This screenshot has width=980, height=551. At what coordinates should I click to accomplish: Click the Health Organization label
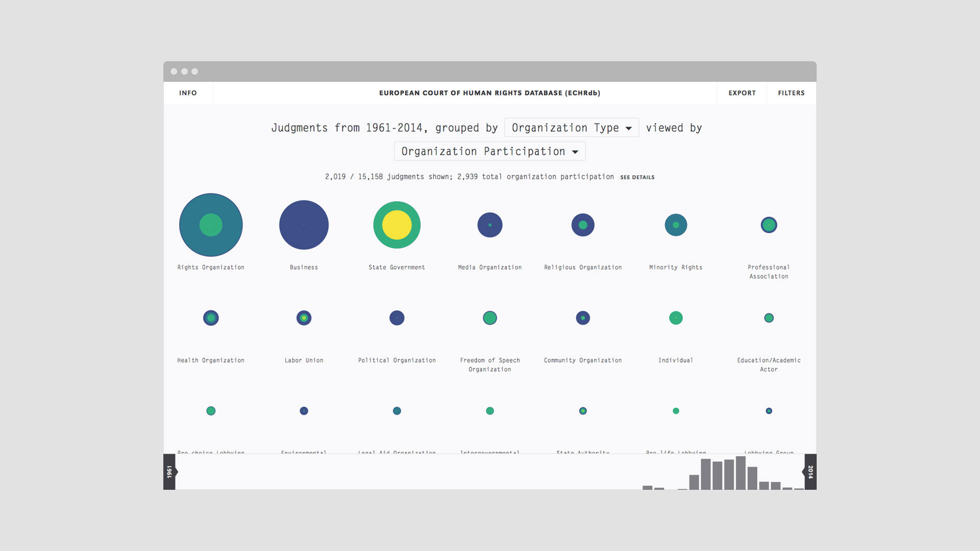(211, 360)
